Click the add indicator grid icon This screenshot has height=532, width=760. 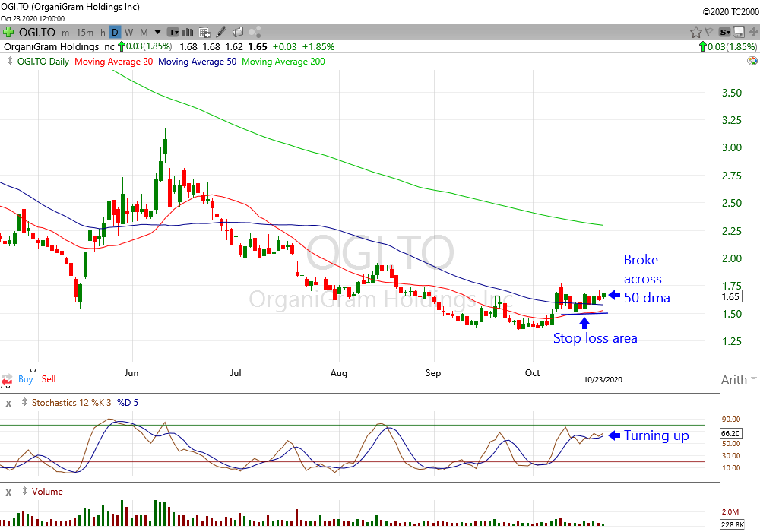[204, 33]
